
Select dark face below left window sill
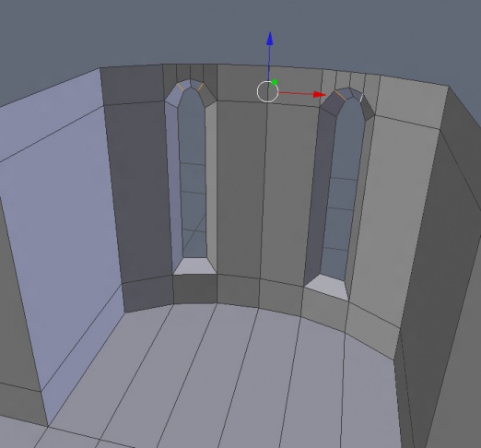(195, 289)
